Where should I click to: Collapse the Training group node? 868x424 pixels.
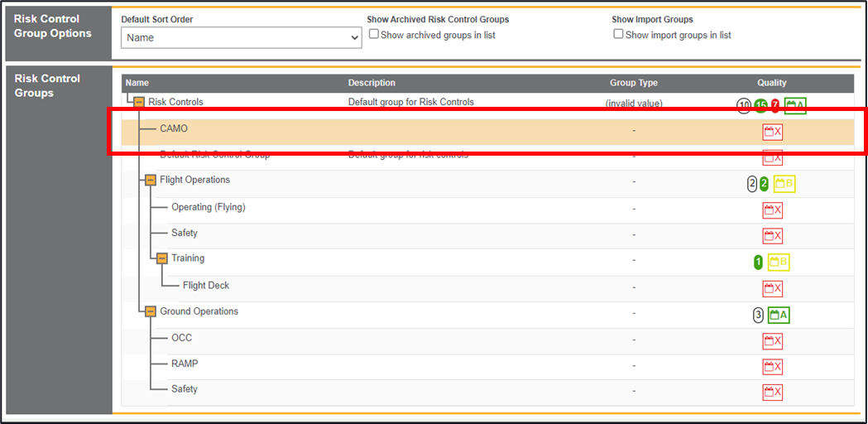[x=162, y=259]
